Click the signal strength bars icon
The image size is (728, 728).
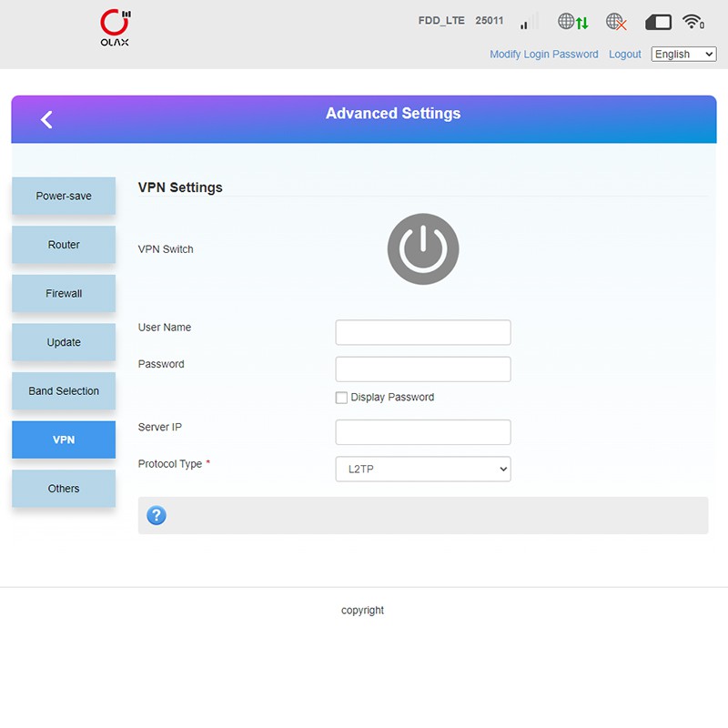(x=524, y=24)
